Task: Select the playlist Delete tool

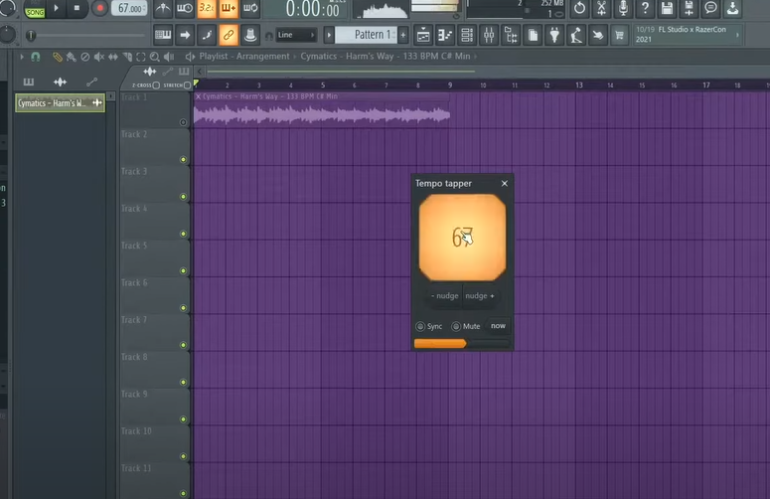Action: (x=85, y=57)
